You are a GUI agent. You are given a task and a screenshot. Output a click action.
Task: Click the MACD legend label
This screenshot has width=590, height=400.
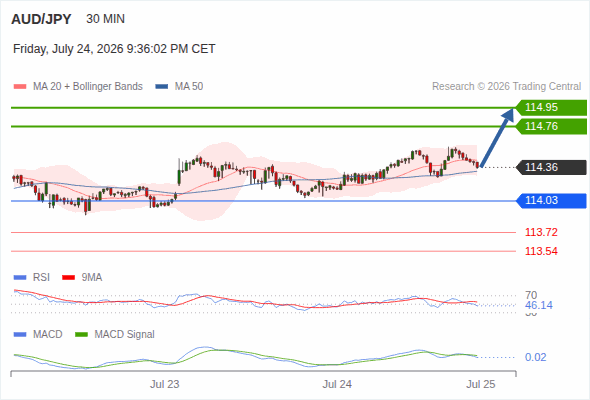point(48,335)
